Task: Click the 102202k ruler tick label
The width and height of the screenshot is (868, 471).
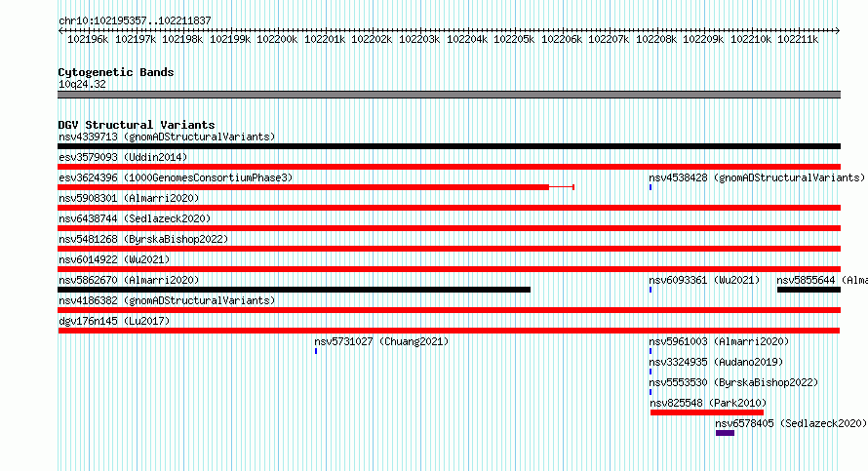Action: tap(372, 39)
